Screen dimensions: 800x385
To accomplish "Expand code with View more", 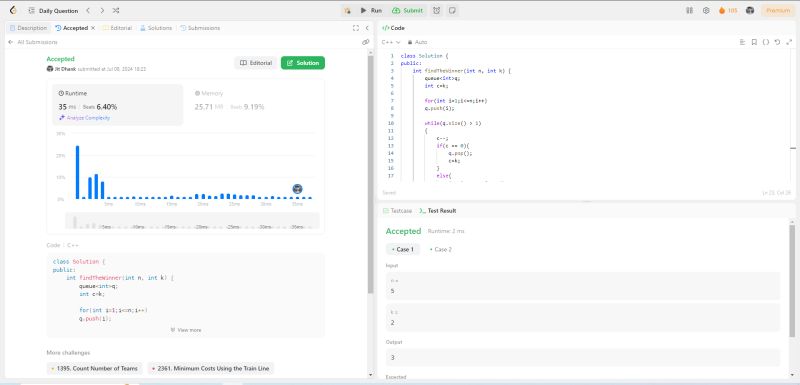I will tap(186, 330).
